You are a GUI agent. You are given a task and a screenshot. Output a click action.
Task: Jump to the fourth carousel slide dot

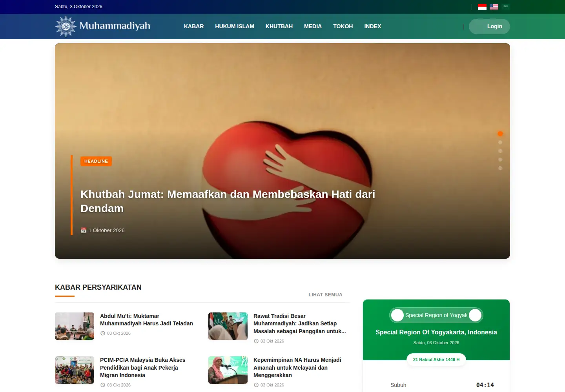[500, 160]
